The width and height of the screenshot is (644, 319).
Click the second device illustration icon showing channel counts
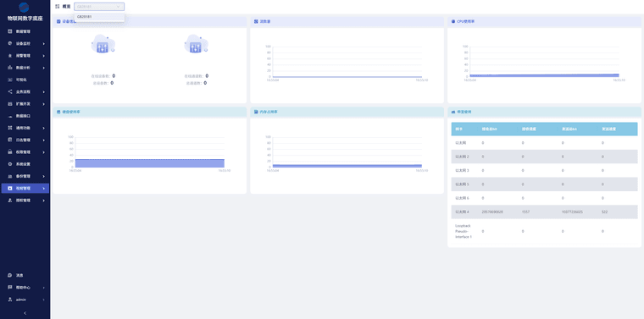point(196,44)
